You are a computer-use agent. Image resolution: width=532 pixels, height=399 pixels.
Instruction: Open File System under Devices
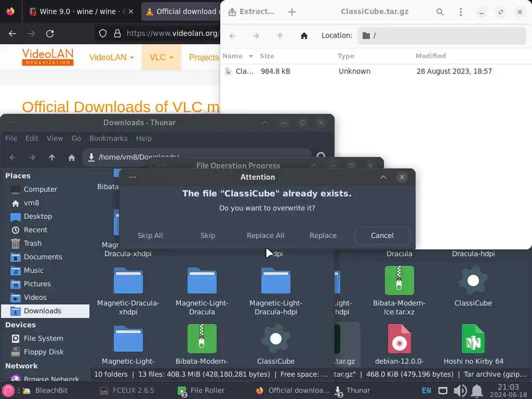[45, 338]
